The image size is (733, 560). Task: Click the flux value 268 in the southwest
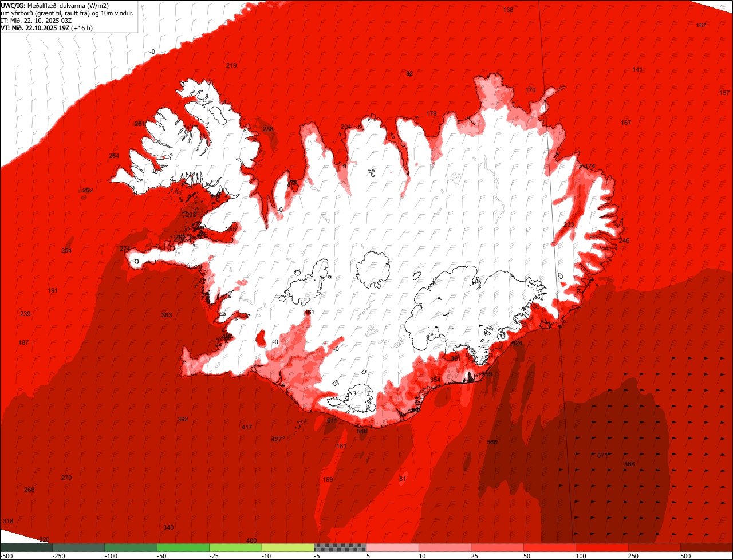click(x=29, y=490)
